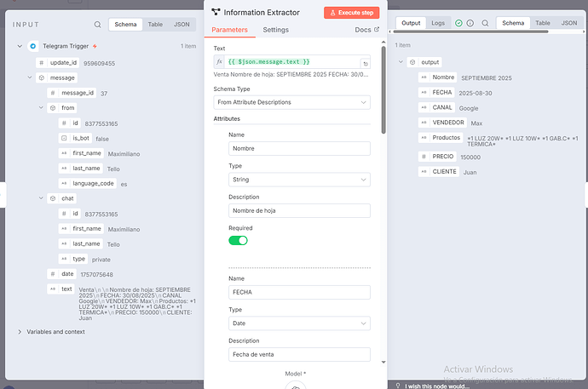Open the Type dropdown showing Date
The height and width of the screenshot is (389, 588).
[299, 323]
